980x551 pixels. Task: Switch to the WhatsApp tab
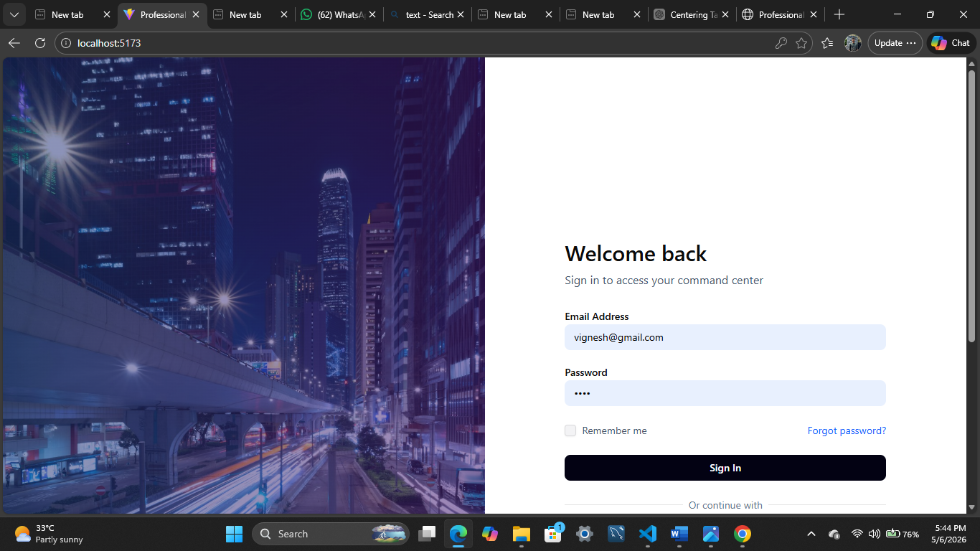339,14
